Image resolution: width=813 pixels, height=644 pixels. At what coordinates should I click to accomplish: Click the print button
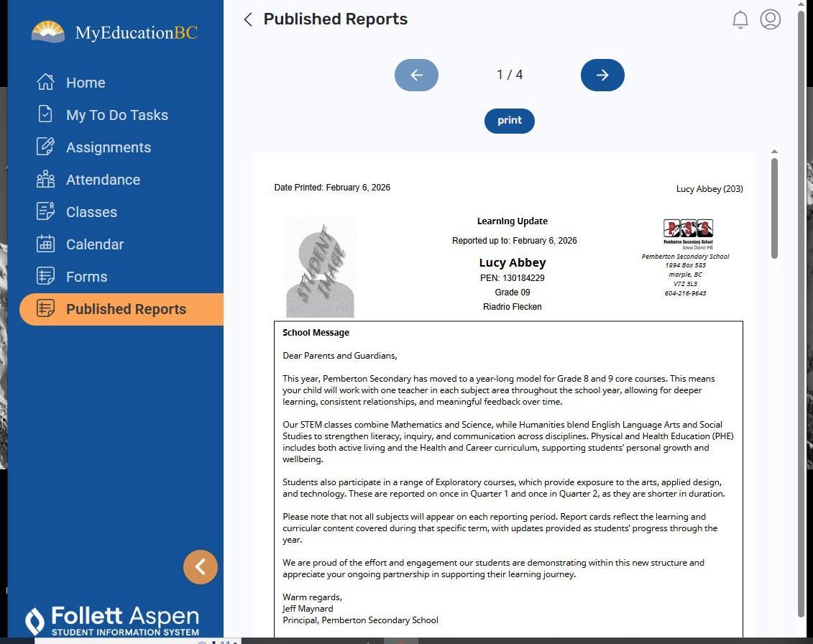(509, 121)
